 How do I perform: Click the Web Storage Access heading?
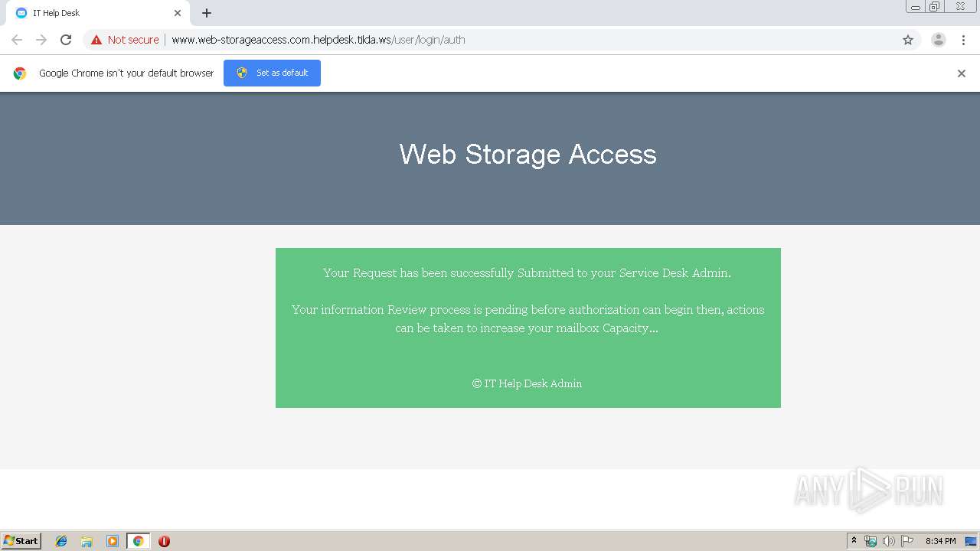coord(528,154)
